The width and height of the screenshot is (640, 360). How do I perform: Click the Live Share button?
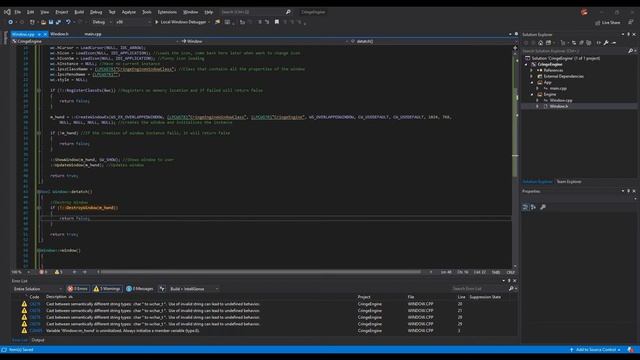607,23
